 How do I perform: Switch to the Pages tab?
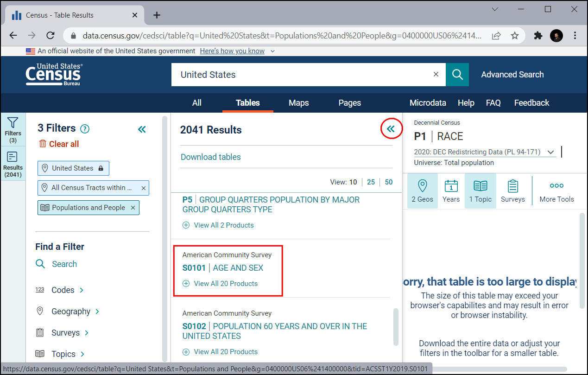349,103
